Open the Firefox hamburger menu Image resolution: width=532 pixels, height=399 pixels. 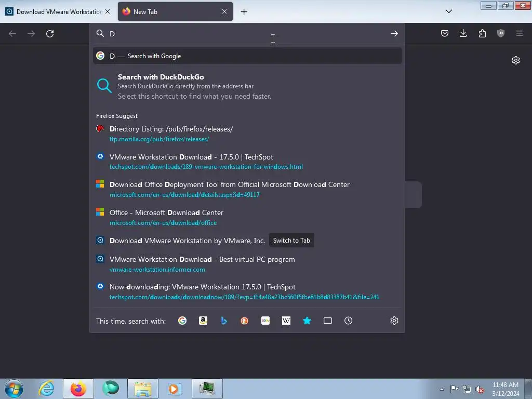pos(520,33)
